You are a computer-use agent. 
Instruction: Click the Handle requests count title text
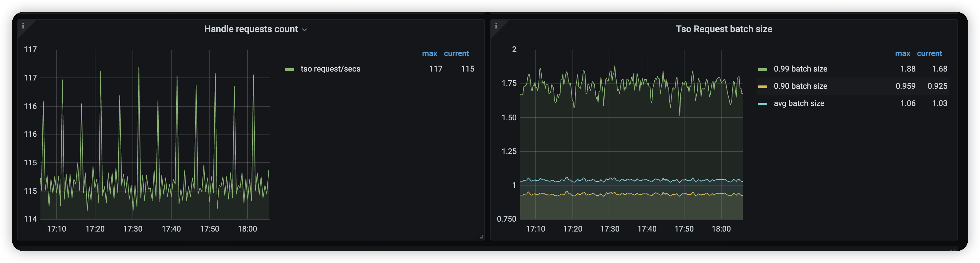coord(251,29)
